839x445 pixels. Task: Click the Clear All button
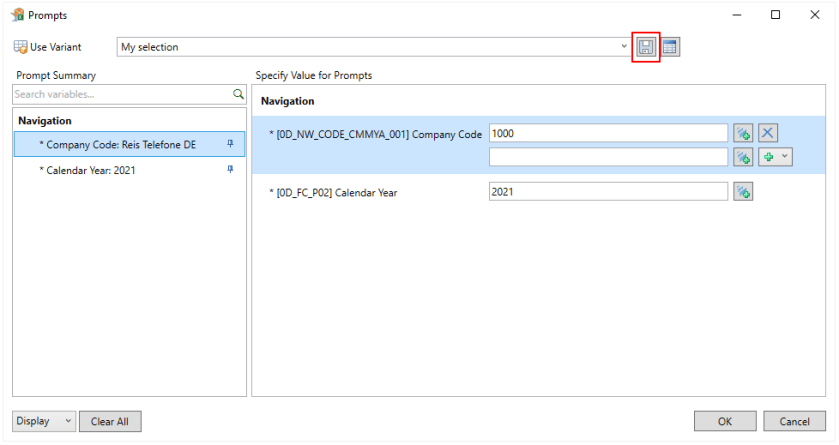pyautogui.click(x=110, y=421)
